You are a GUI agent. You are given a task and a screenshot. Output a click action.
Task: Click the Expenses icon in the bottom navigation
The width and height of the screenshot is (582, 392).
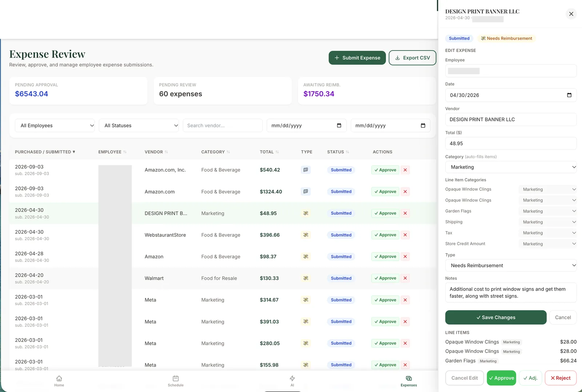pos(409,379)
